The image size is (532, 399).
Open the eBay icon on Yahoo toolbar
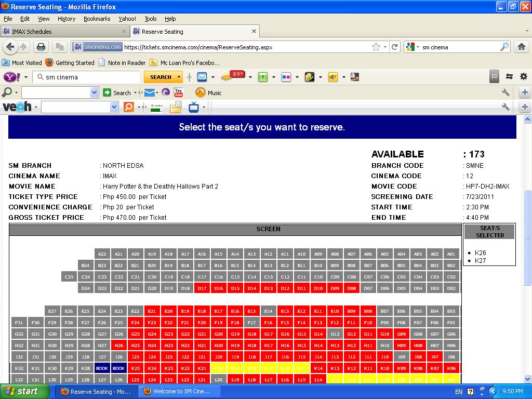click(x=333, y=77)
